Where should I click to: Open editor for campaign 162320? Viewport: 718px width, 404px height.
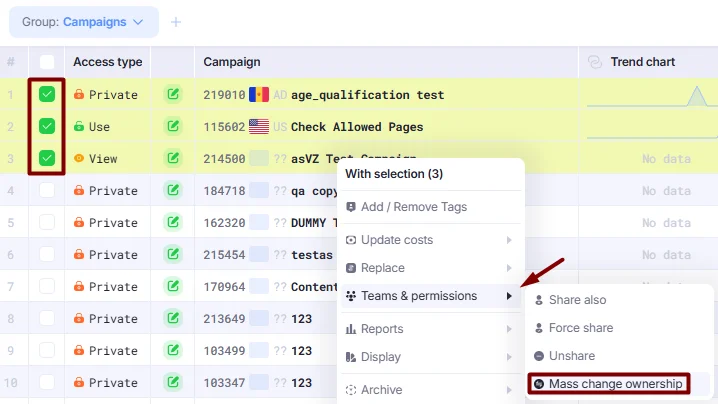[173, 223]
